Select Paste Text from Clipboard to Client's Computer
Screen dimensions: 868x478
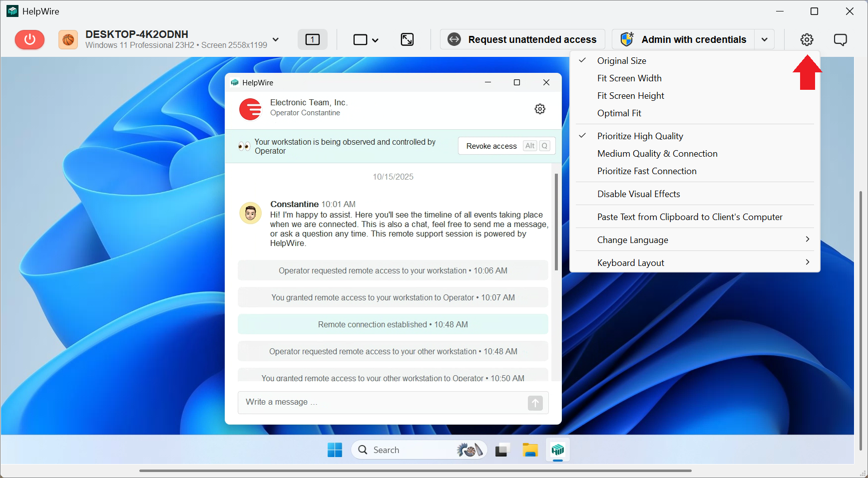[x=689, y=217]
